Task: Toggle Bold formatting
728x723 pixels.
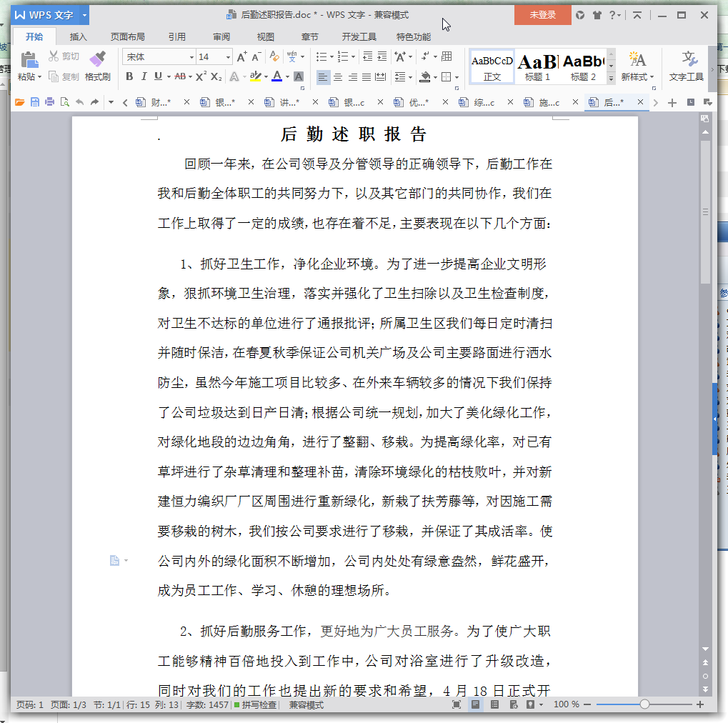Action: [129, 76]
